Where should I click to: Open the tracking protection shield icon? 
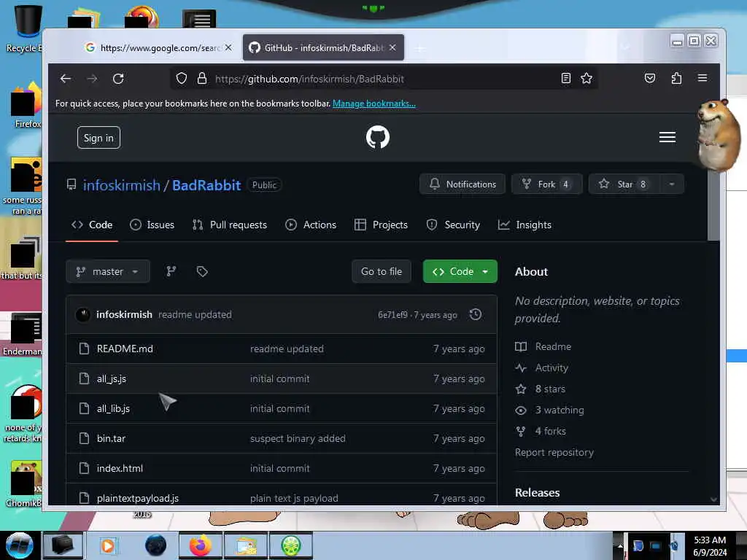[182, 79]
